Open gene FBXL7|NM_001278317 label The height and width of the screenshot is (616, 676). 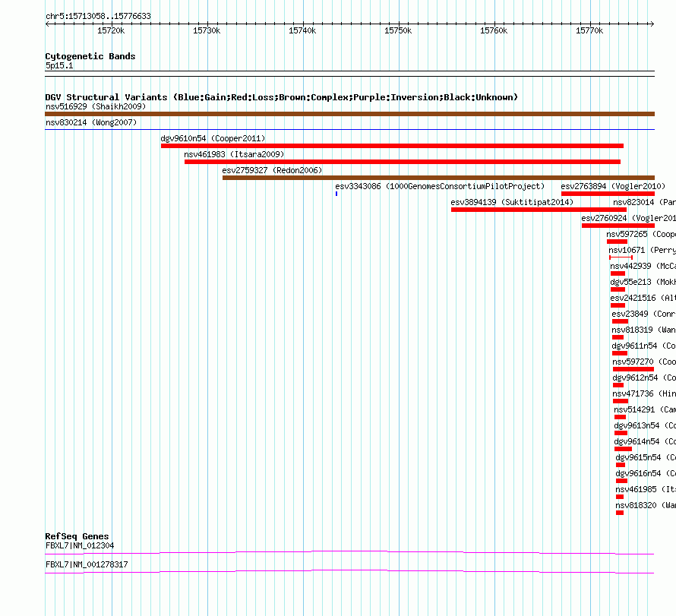[x=87, y=564]
